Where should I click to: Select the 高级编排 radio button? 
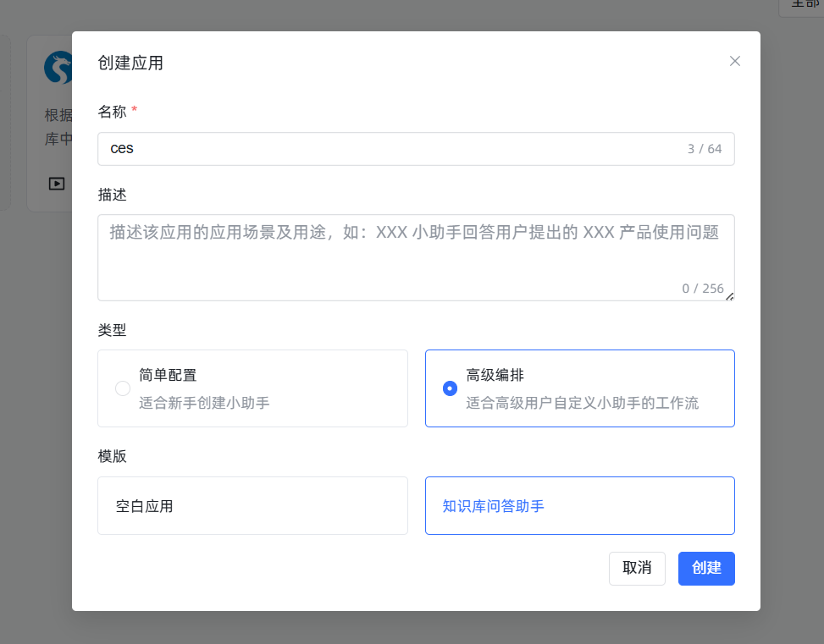[449, 388]
